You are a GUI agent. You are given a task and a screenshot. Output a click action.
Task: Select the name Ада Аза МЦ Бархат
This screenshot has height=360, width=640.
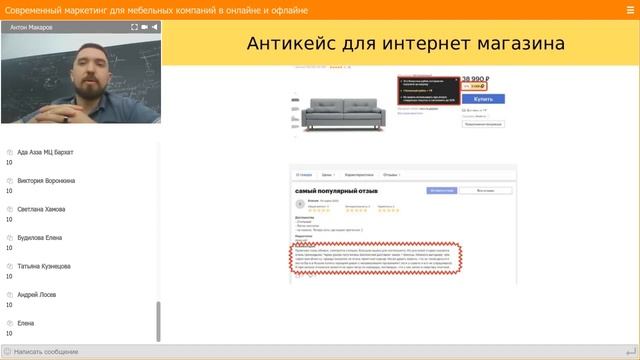coord(45,152)
